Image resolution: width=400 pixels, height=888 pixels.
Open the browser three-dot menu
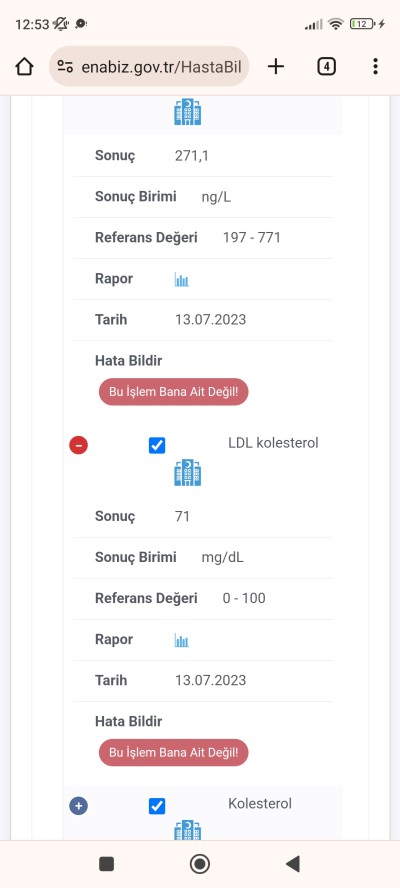pyautogui.click(x=375, y=67)
